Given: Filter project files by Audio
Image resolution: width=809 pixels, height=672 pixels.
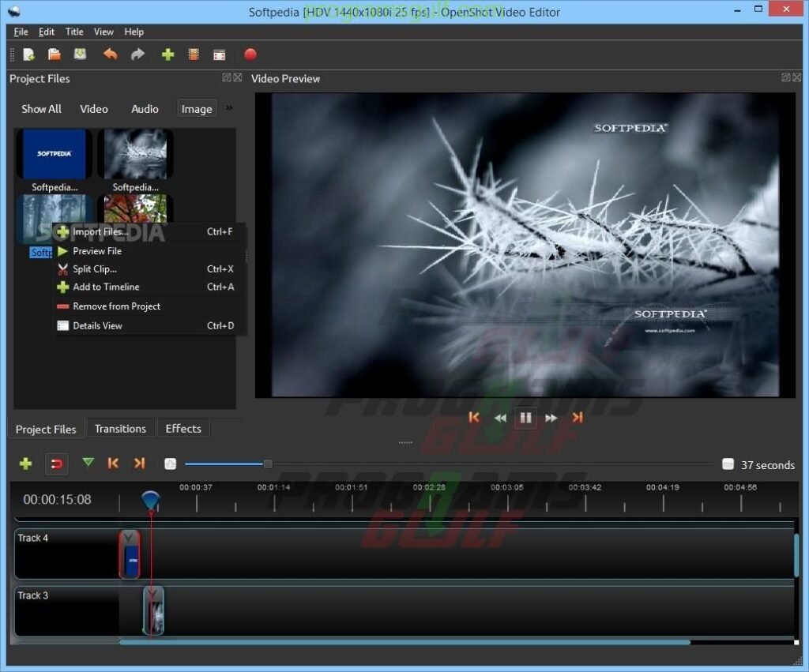Looking at the screenshot, I should pos(145,109).
